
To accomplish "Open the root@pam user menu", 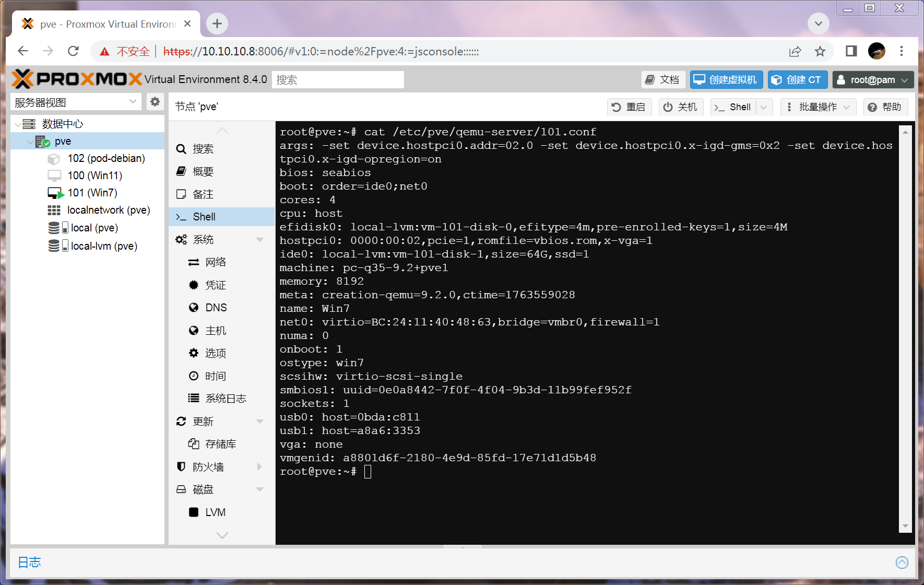I will point(873,80).
